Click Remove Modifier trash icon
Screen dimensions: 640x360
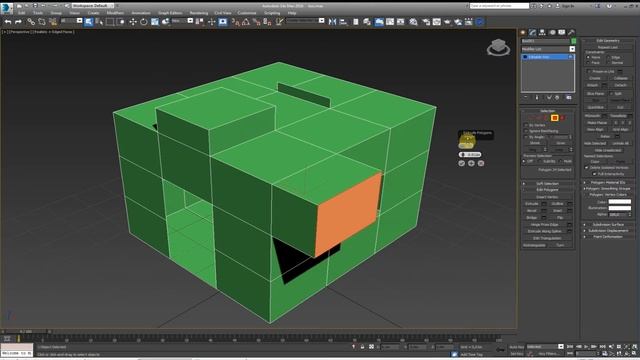pos(557,98)
